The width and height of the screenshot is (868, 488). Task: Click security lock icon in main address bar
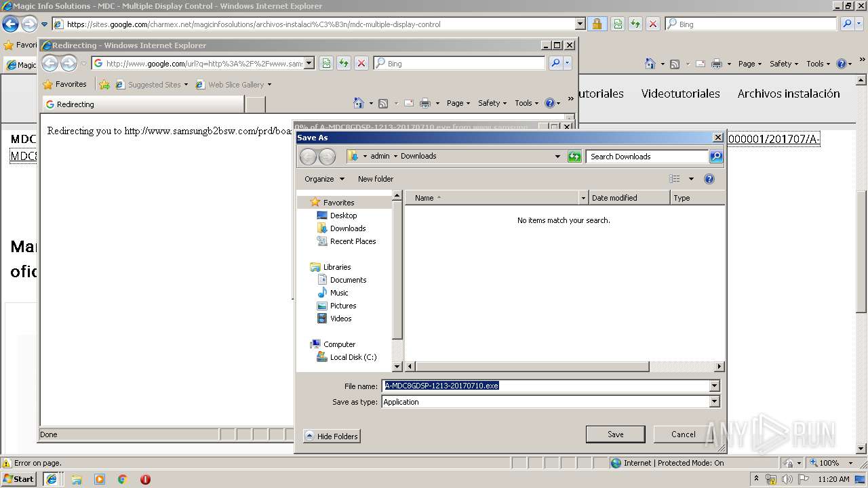(597, 24)
